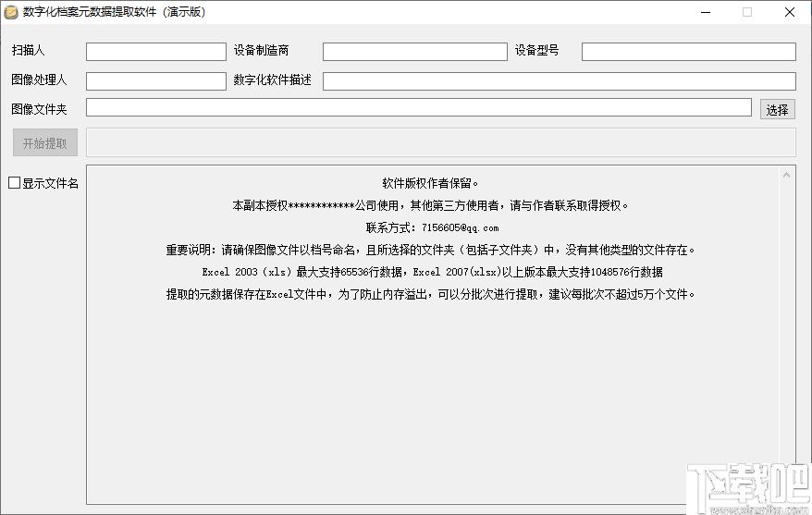The image size is (812, 515).
Task: Click the line starting with 重要说明
Action: pos(430,250)
